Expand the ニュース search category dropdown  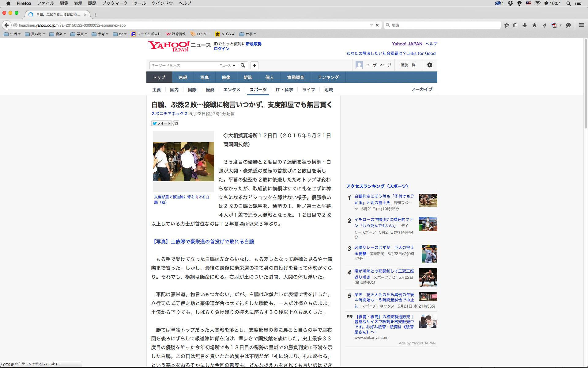click(x=227, y=65)
